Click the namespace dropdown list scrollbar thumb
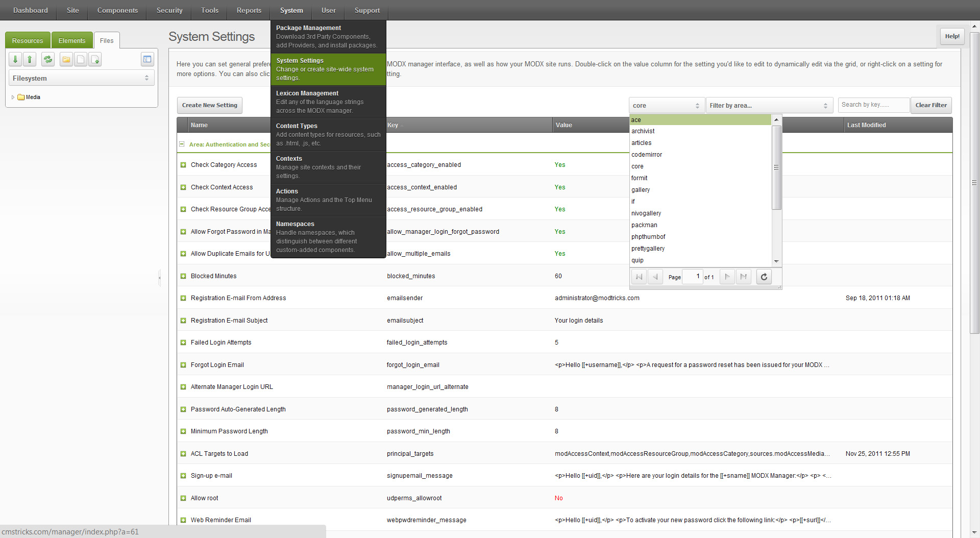This screenshot has height=538, width=980. pyautogui.click(x=776, y=167)
